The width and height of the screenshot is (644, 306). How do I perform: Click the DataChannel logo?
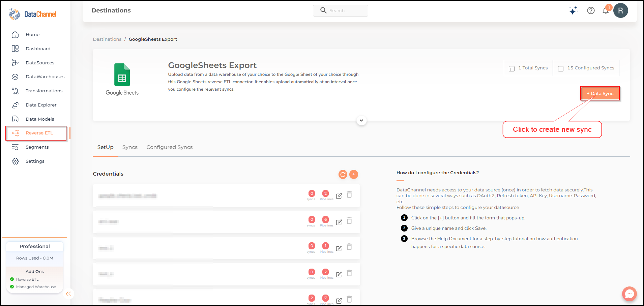32,14
